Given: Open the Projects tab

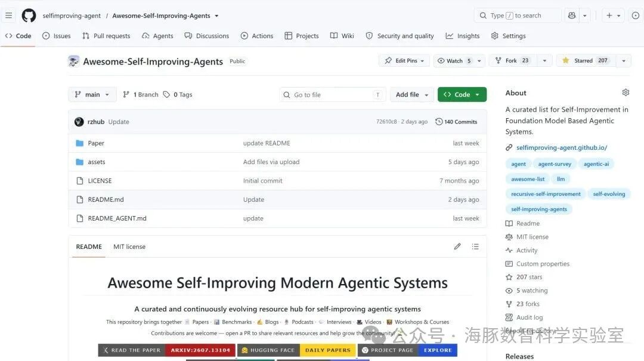Looking at the screenshot, I should [302, 36].
